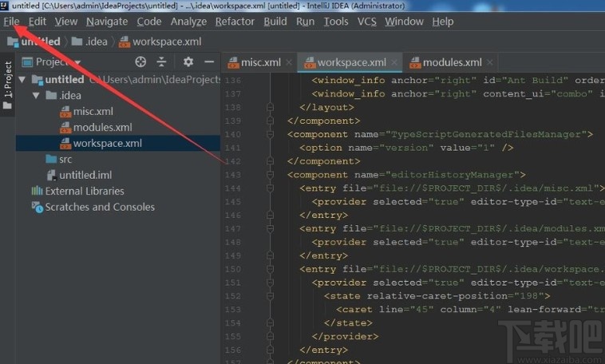The image size is (605, 364).
Task: Close the modules.xml editor tab
Action: [489, 62]
